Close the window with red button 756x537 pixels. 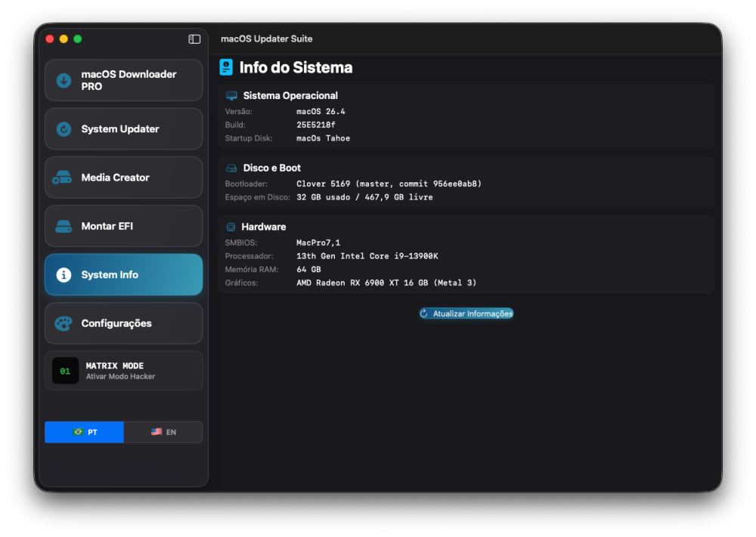pyautogui.click(x=50, y=39)
